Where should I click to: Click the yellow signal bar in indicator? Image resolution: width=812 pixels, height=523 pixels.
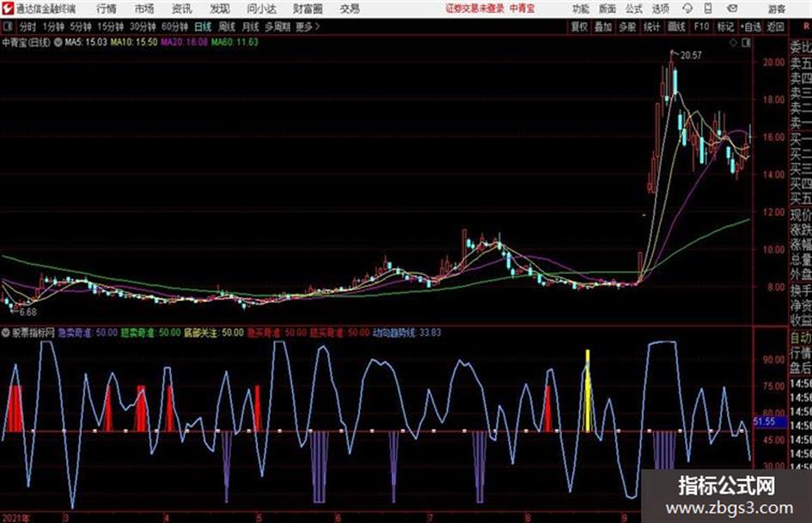click(588, 391)
